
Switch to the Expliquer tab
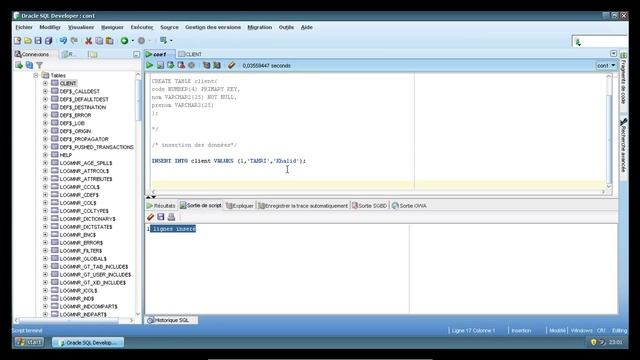[240, 206]
